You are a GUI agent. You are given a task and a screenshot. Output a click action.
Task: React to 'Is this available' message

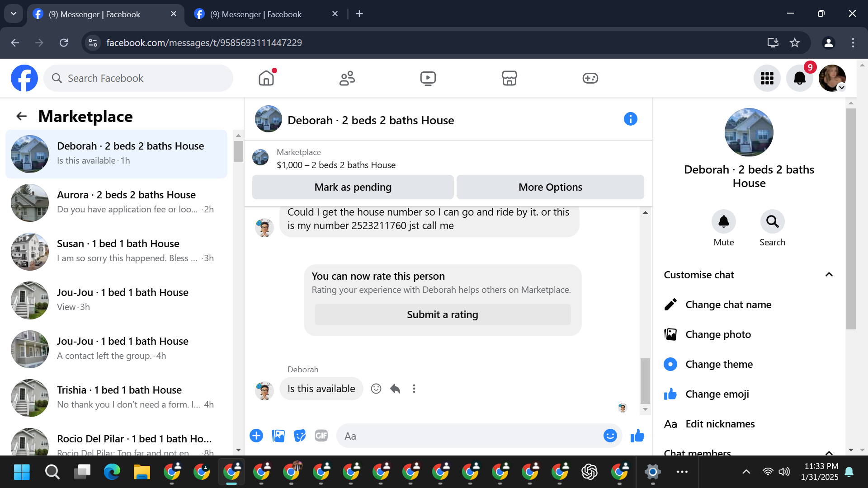point(376,389)
